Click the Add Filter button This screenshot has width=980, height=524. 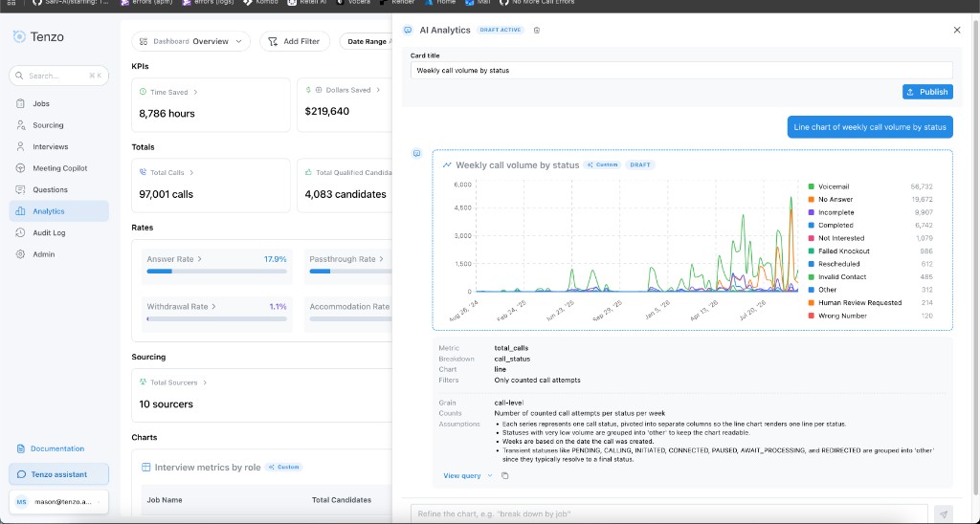click(295, 41)
